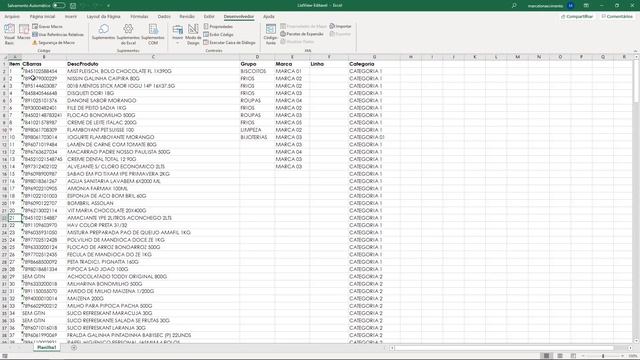Select the Categoria header cell
The height and width of the screenshot is (360, 640).
point(374,64)
